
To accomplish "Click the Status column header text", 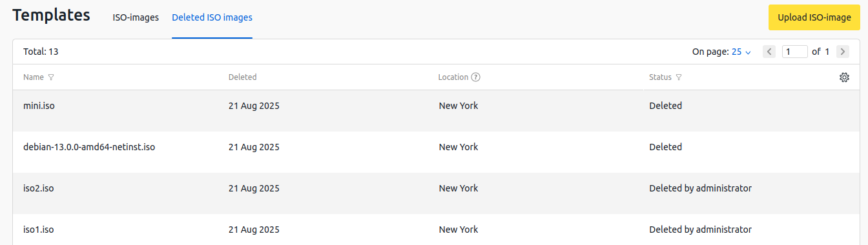I will [x=660, y=77].
